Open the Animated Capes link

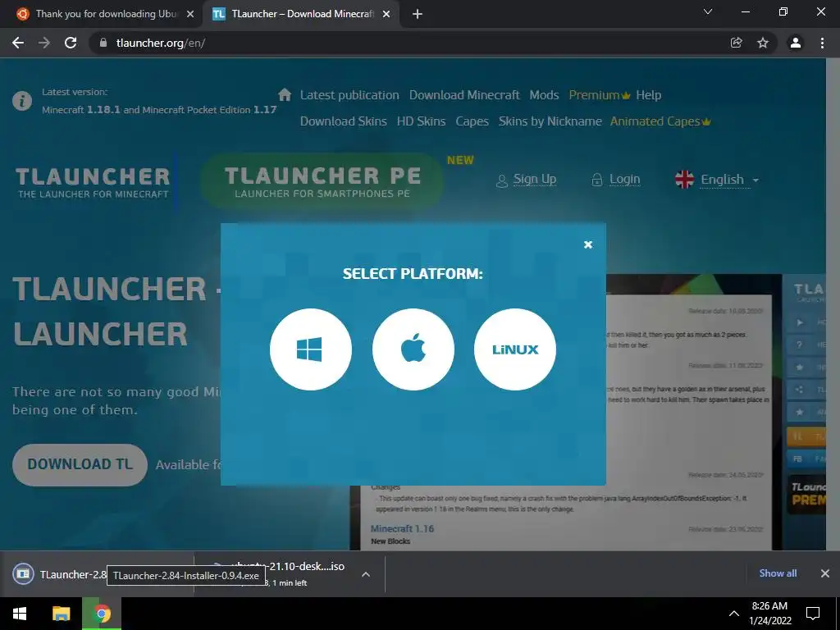(x=660, y=121)
